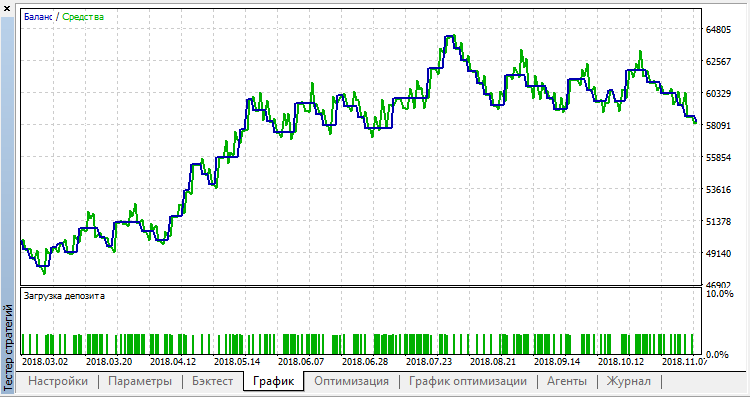Image resolution: width=750 pixels, height=398 pixels.
Task: Click the 62567 axis value
Action: coord(718,62)
